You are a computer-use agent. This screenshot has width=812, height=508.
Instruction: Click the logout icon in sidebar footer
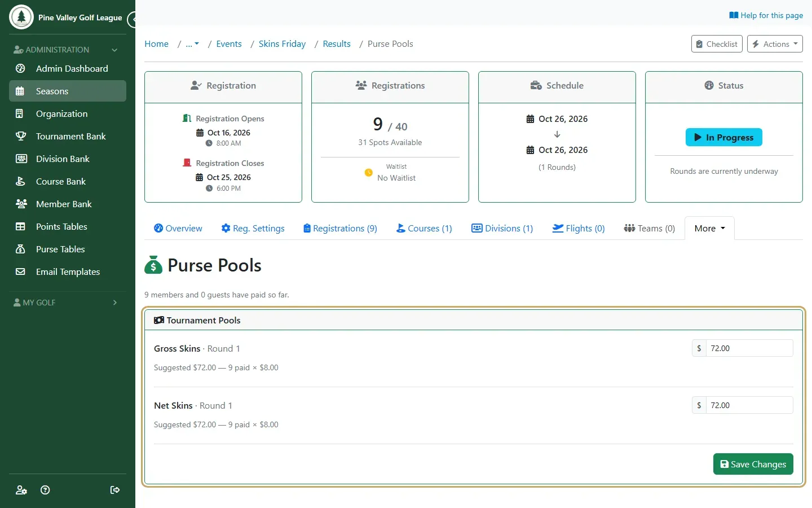[x=115, y=490]
